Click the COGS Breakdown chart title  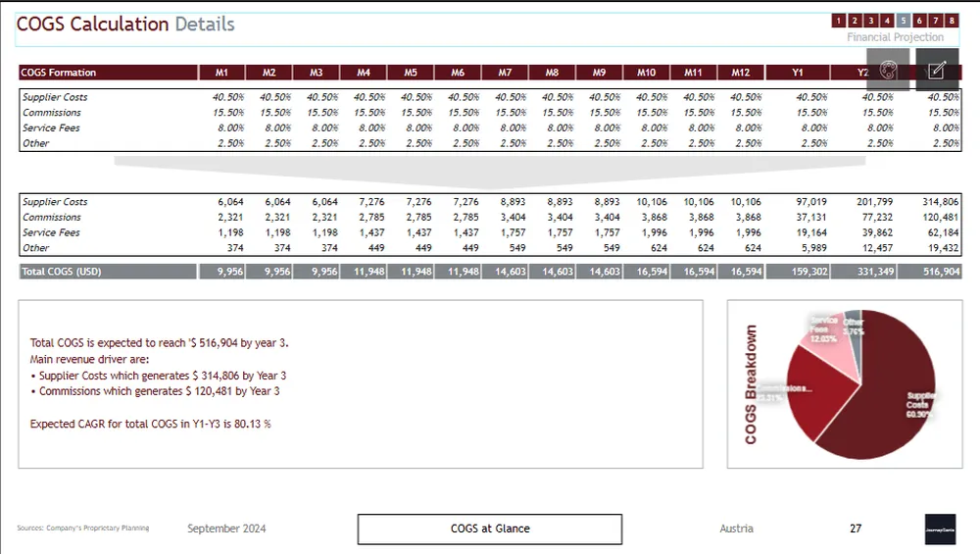point(751,384)
